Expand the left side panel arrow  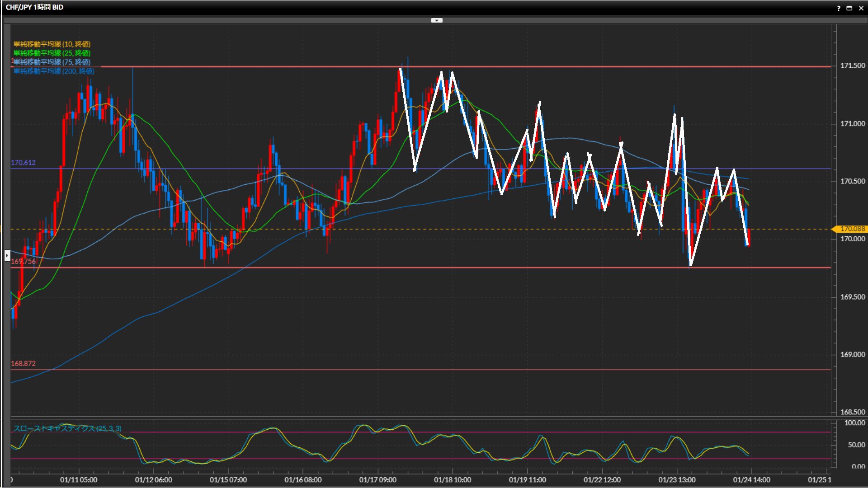(7, 256)
